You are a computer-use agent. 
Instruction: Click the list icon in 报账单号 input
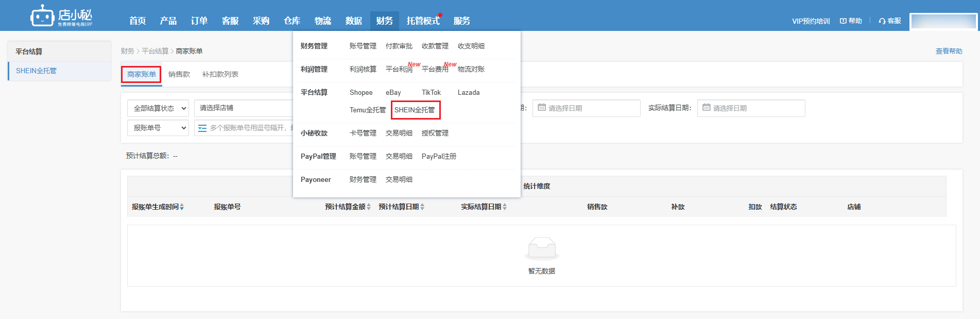click(202, 128)
